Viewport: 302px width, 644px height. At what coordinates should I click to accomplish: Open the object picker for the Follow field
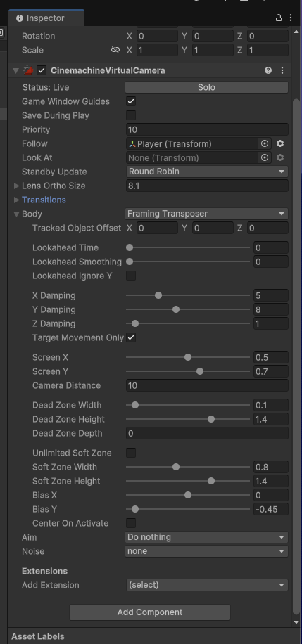click(x=265, y=143)
